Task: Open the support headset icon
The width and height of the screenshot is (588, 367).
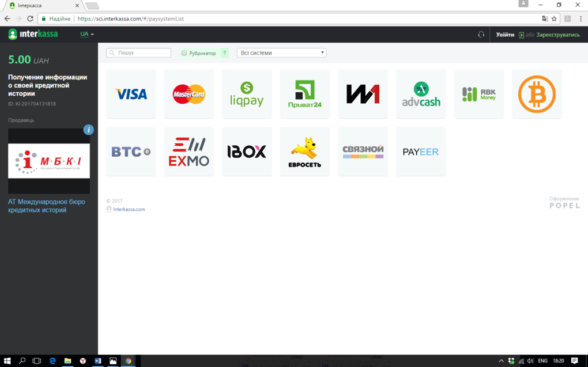Action: click(481, 35)
